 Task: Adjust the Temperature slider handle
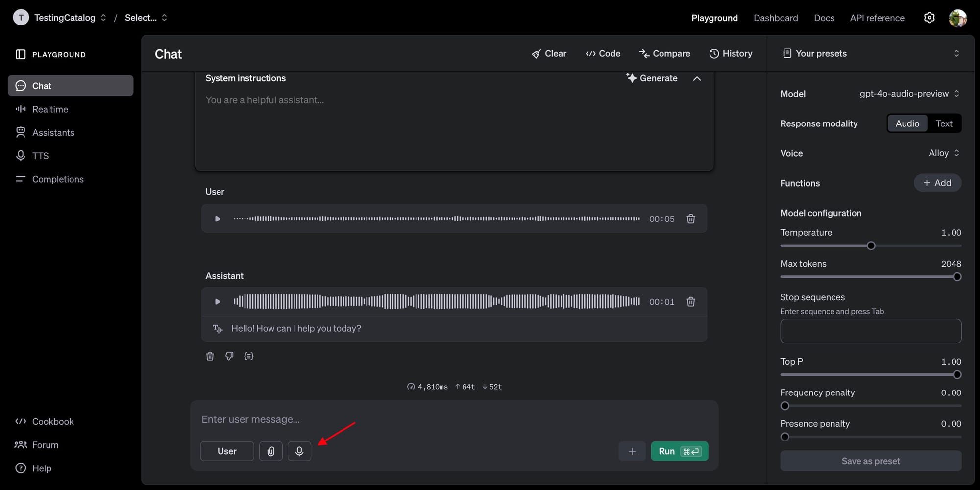(871, 245)
